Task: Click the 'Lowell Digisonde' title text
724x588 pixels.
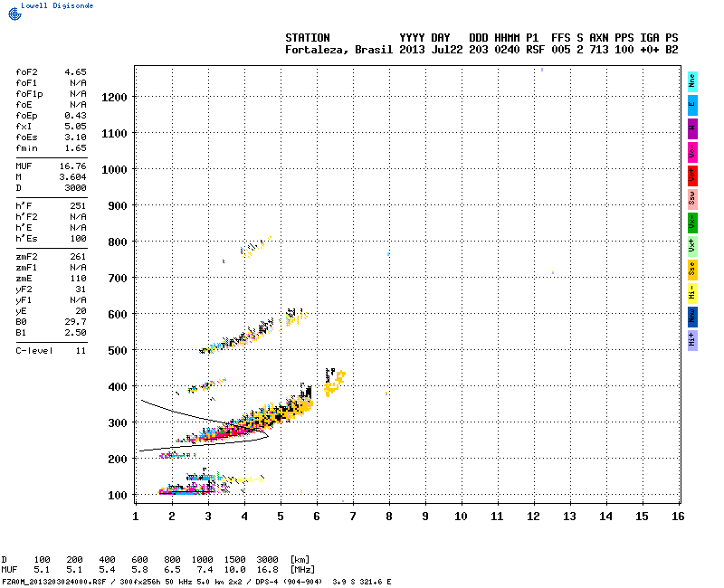Action: pos(57,5)
